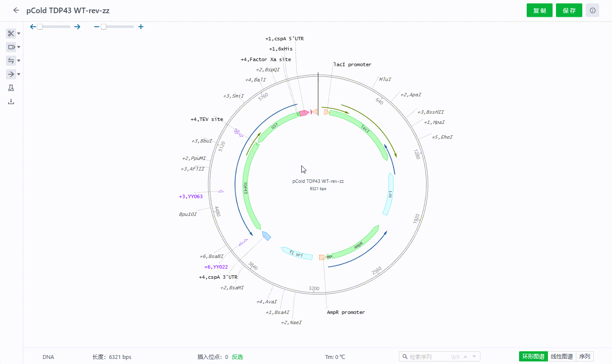Switch to the 序列 tab
Viewport: 612px width, 364px height.
(584, 356)
